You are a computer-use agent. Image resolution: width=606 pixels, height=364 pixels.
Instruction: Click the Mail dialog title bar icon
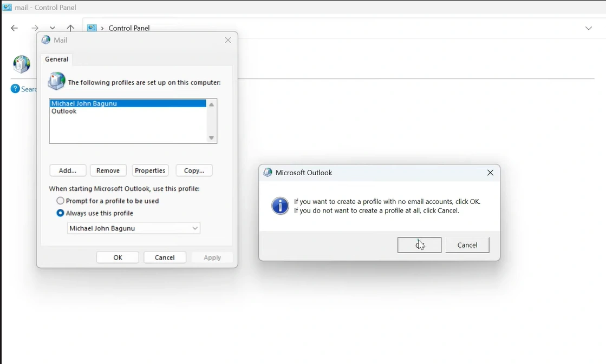(x=46, y=40)
